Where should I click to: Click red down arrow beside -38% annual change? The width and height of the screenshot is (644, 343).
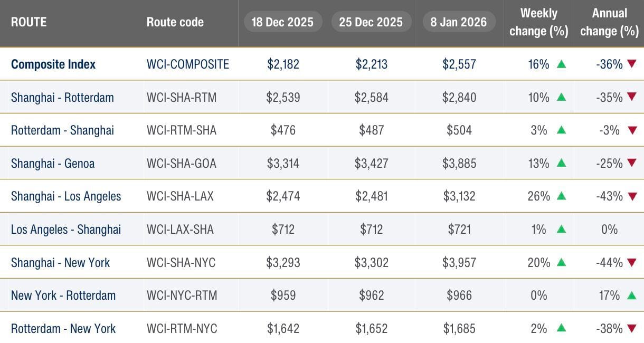point(631,328)
